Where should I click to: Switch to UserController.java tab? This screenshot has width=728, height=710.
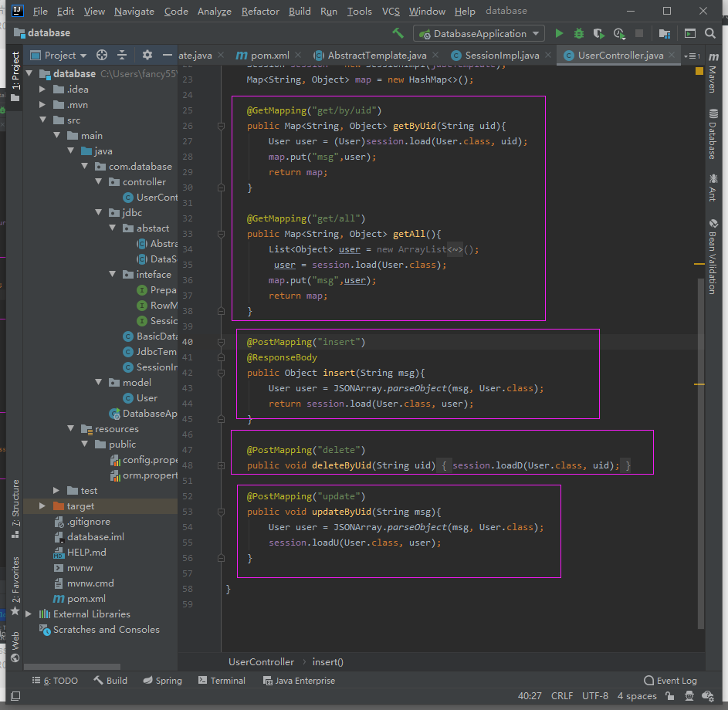tap(620, 56)
